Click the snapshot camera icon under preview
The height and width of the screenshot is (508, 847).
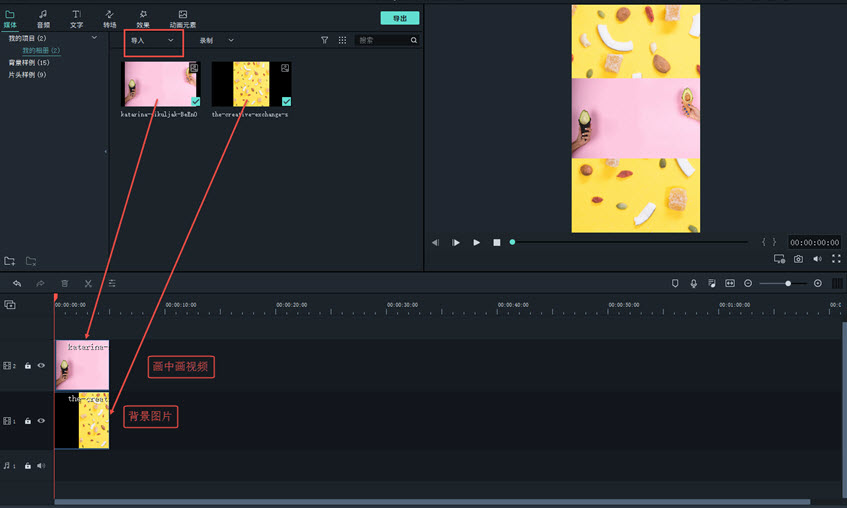pyautogui.click(x=798, y=259)
